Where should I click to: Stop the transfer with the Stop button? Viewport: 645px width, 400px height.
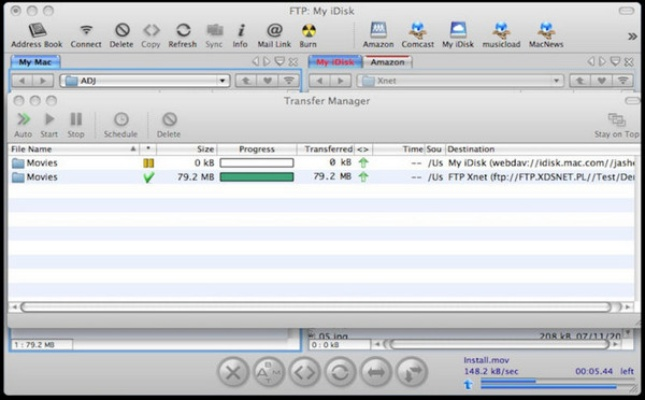tap(76, 124)
